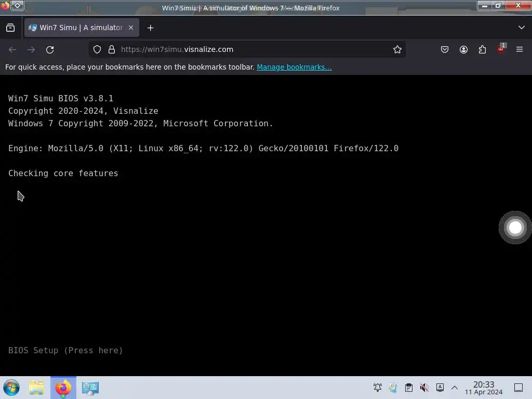The image size is (532, 399).
Task: Open Firefox View recent browsing icon
Action: point(10,28)
